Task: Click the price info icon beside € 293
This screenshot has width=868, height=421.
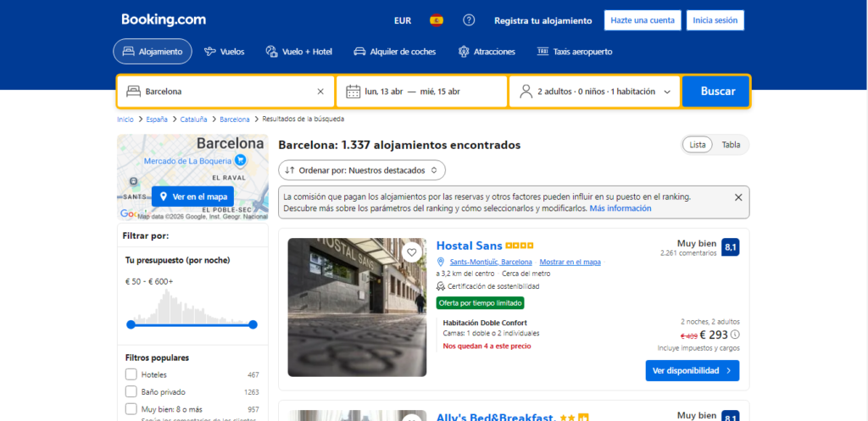Action: pyautogui.click(x=735, y=335)
